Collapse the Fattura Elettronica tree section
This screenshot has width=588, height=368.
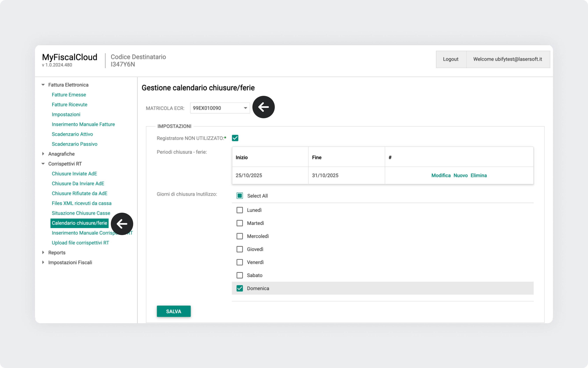(43, 85)
